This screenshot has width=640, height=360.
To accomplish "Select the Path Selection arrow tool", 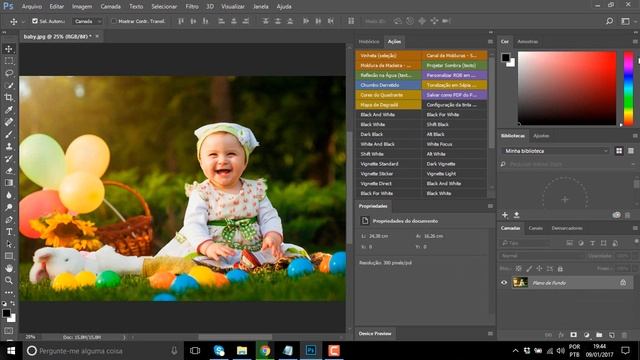I will (9, 244).
